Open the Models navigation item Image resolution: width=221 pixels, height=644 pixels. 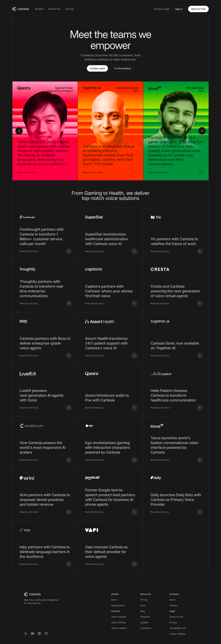point(39,9)
